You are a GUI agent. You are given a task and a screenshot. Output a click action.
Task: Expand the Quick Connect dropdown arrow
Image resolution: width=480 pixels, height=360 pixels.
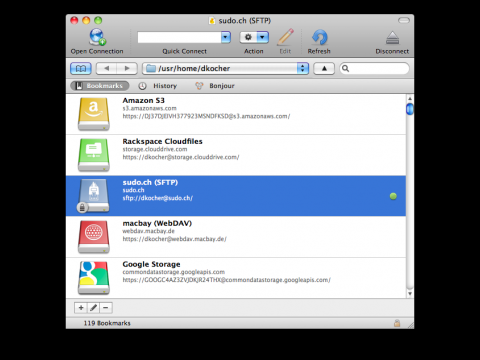[x=226, y=37]
